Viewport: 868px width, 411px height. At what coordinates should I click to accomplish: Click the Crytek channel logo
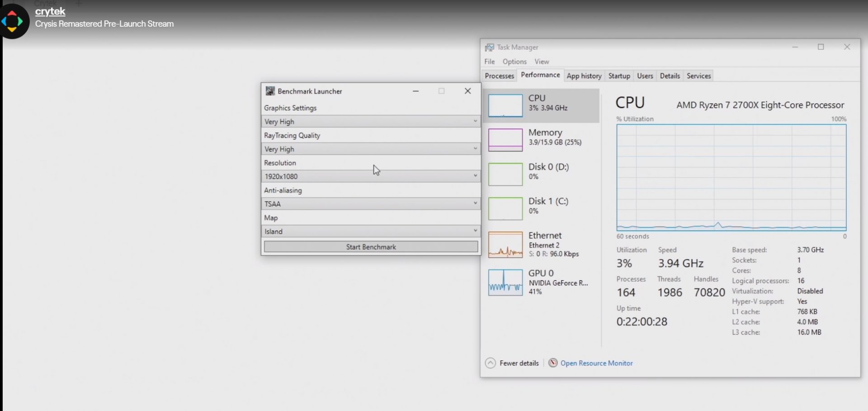point(14,21)
